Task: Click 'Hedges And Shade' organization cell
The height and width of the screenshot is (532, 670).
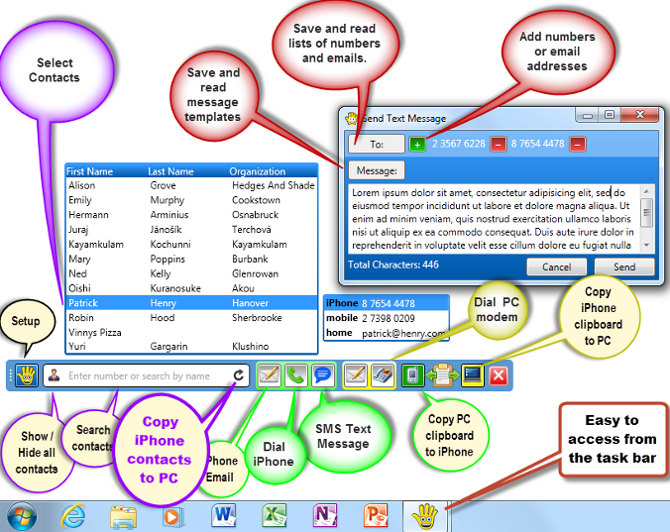Action: click(x=273, y=185)
